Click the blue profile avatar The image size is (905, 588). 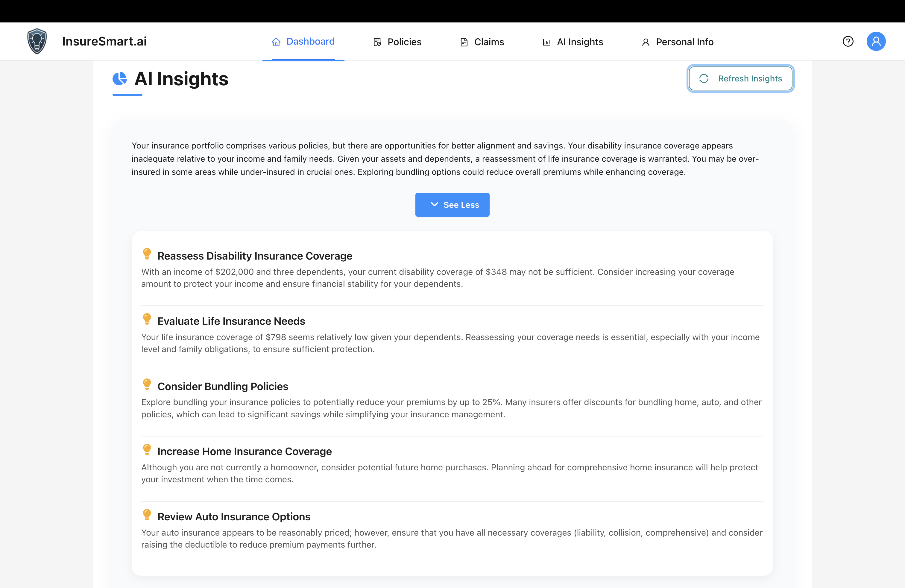pyautogui.click(x=876, y=41)
